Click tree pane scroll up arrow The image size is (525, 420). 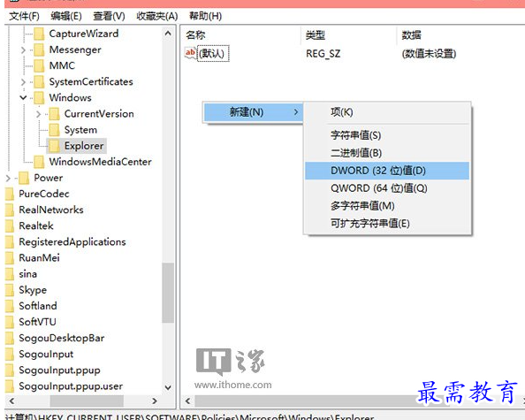[x=168, y=34]
